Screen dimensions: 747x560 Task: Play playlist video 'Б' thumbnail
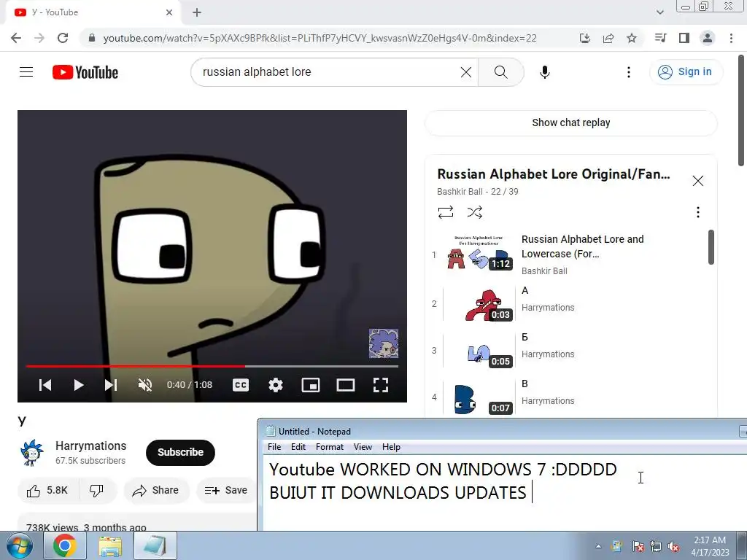[x=479, y=351]
